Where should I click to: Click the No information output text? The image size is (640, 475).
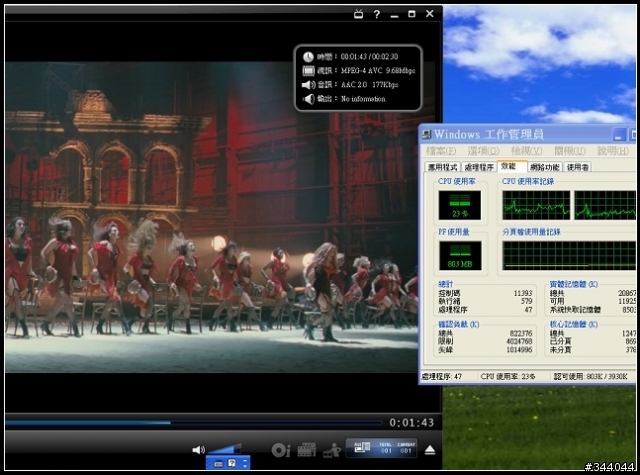363,99
